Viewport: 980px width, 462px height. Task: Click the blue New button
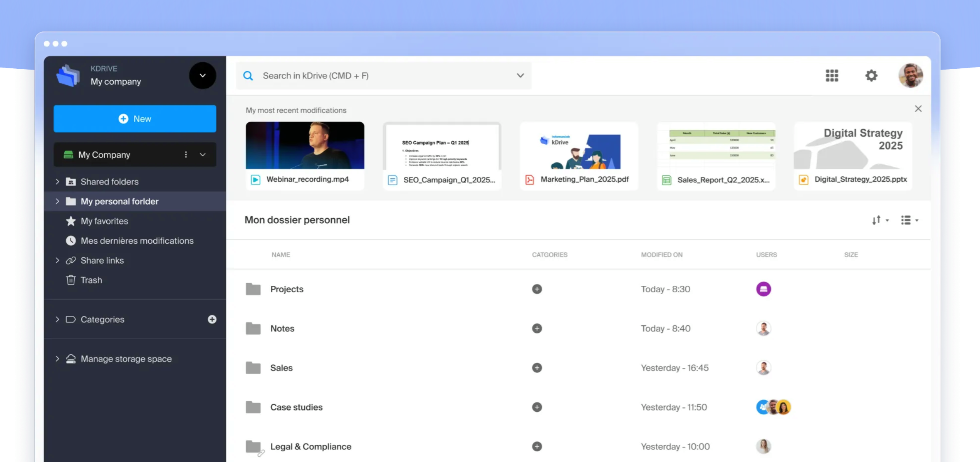click(x=135, y=119)
